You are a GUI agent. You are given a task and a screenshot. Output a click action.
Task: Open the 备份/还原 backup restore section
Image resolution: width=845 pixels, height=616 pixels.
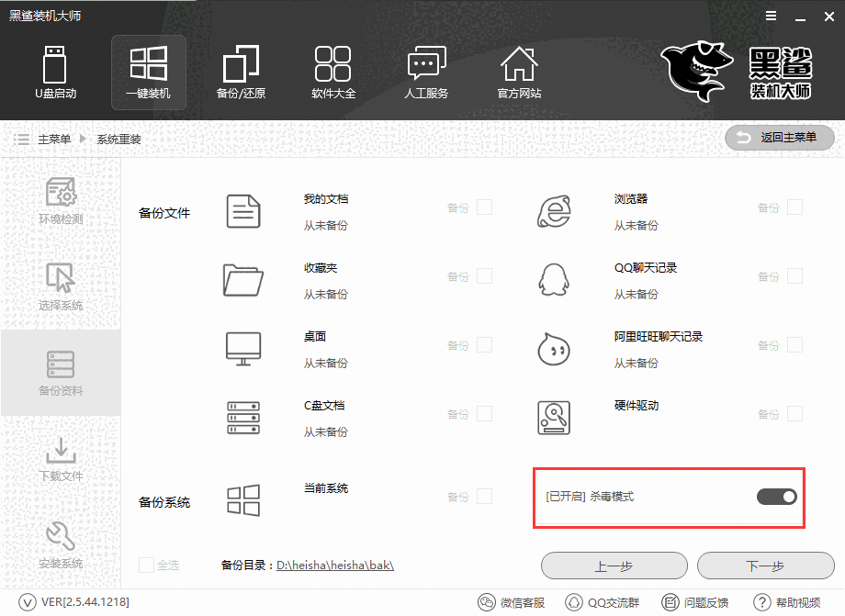[x=241, y=72]
